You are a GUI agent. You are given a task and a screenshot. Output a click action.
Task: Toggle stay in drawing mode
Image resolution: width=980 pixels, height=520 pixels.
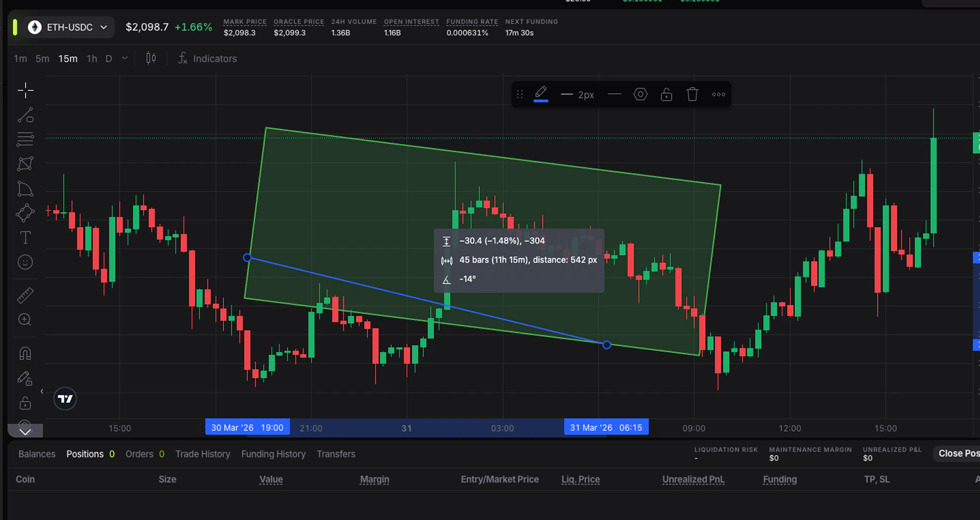(25, 378)
